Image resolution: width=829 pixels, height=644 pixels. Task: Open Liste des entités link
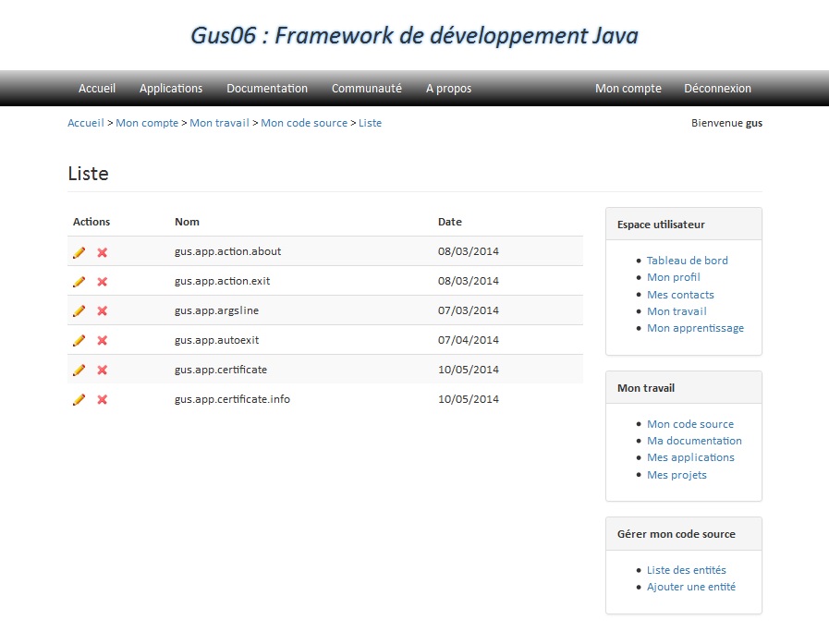pyautogui.click(x=687, y=570)
